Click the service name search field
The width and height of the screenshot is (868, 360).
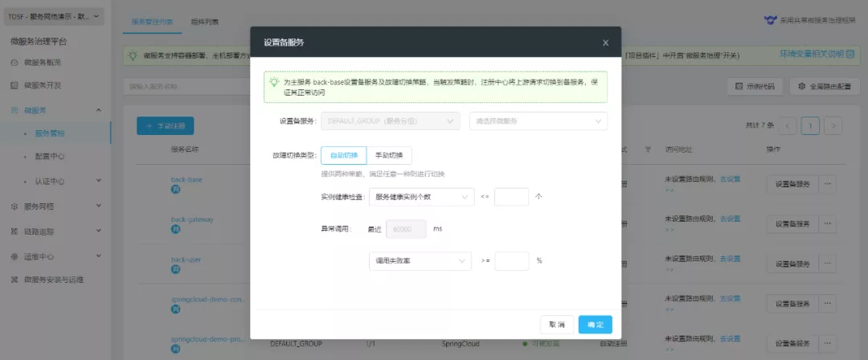(186, 87)
